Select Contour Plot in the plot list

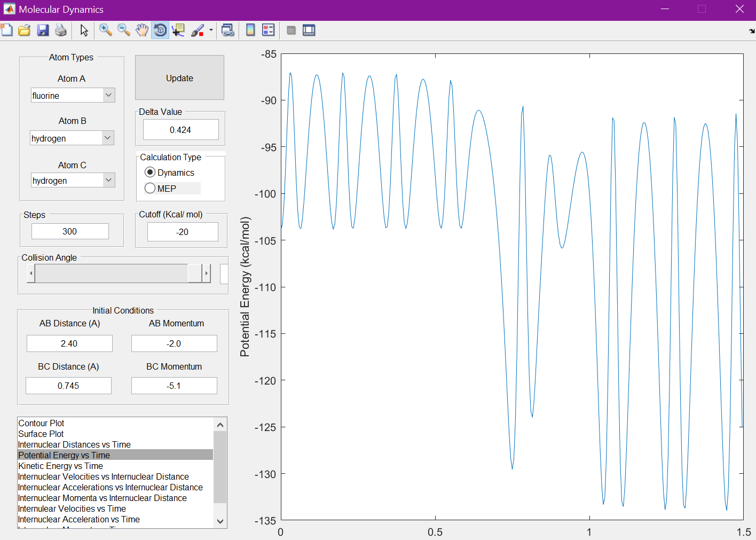[x=41, y=423]
